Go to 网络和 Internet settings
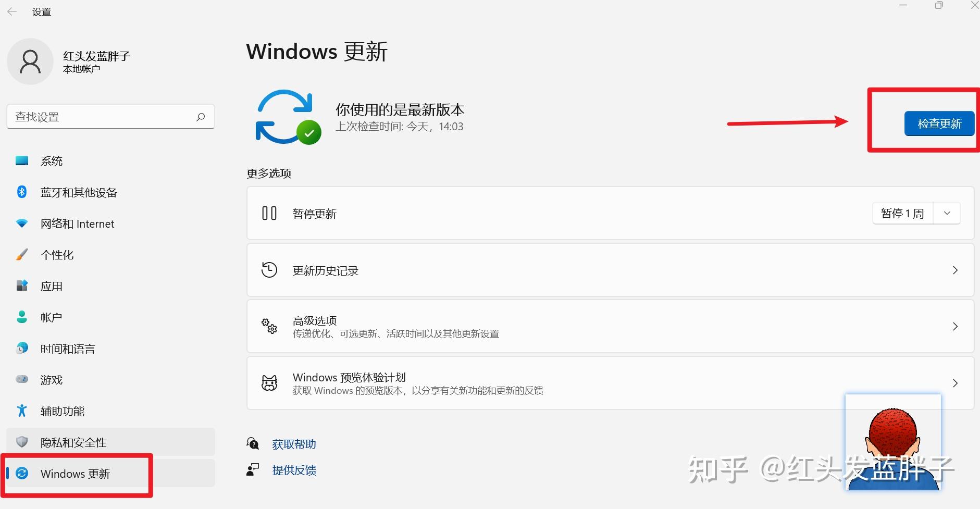The image size is (980, 509). pos(110,224)
